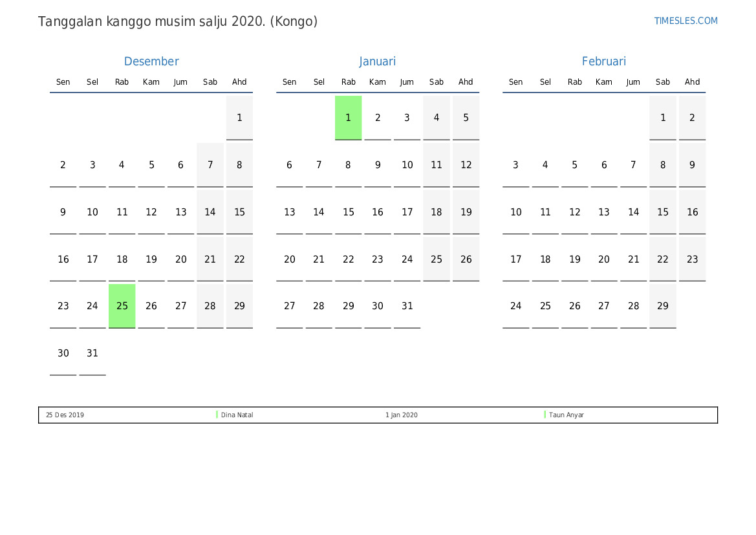Open the TIMESLES.COM link
Screen dimensions: 756x535
686,21
